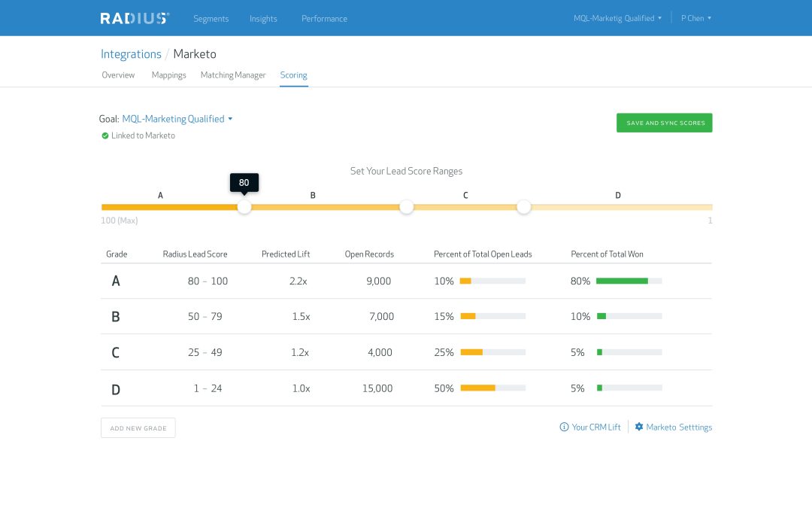Select grade A row letter
This screenshot has height=508, width=812.
point(116,281)
